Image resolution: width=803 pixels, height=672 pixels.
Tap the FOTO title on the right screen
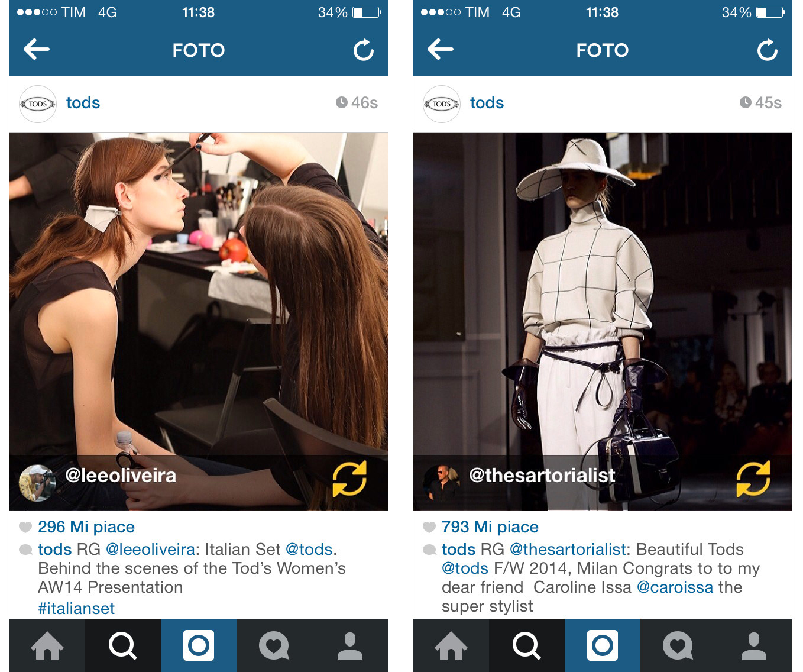click(x=603, y=50)
